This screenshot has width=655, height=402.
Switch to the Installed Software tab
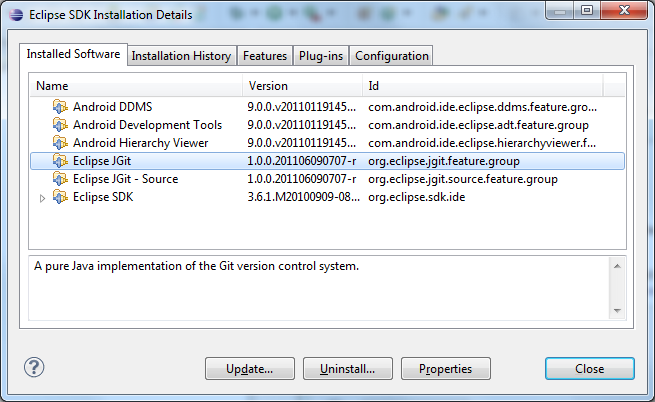coord(73,54)
